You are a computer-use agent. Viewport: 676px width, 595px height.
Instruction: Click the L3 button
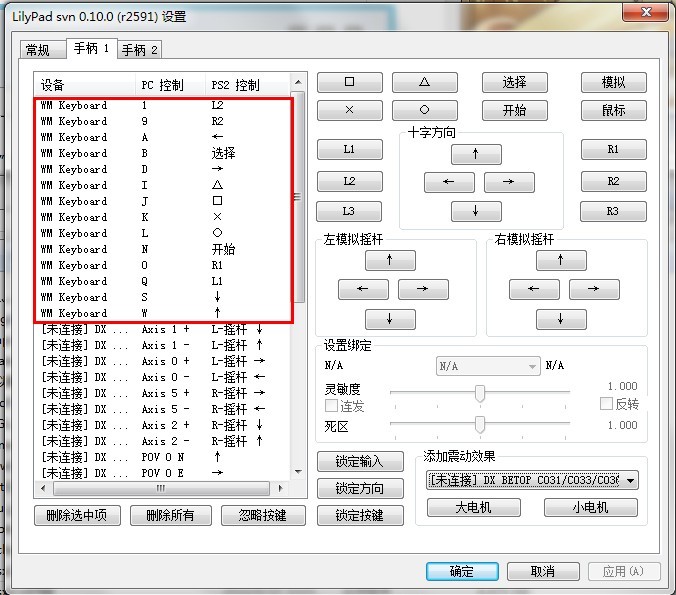pos(349,211)
